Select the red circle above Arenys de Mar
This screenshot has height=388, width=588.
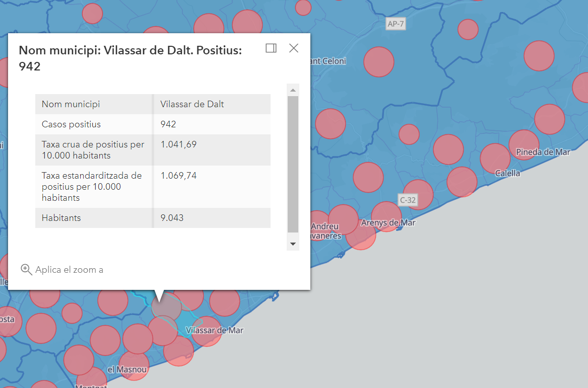coord(386,215)
